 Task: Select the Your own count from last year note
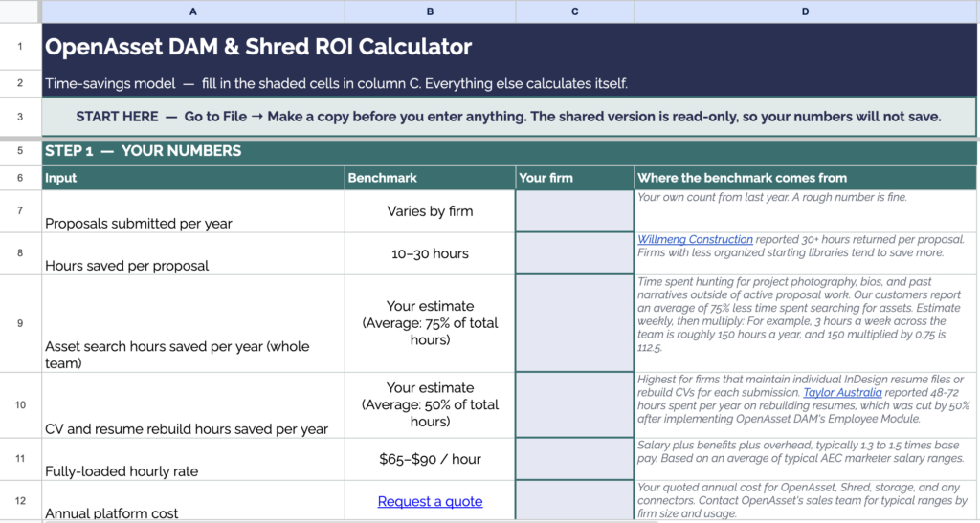[x=805, y=211]
